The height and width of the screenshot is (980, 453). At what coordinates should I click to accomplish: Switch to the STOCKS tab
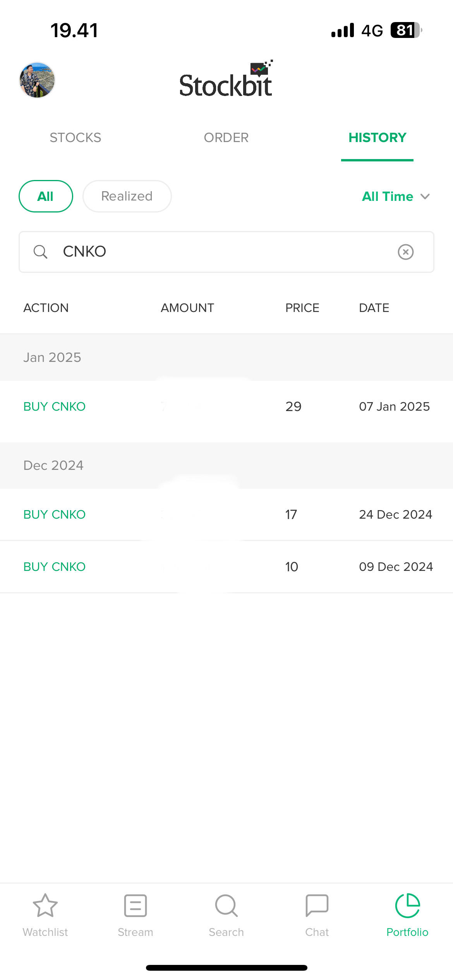tap(75, 138)
